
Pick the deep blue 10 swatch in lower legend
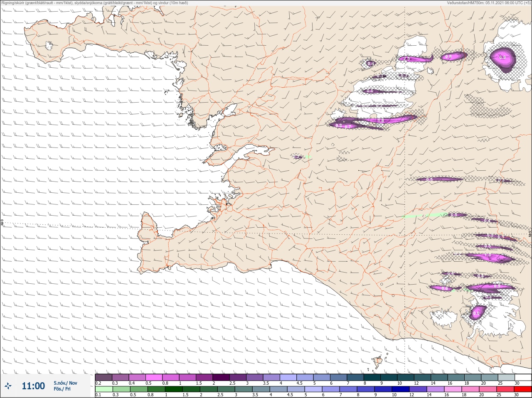tap(401, 389)
